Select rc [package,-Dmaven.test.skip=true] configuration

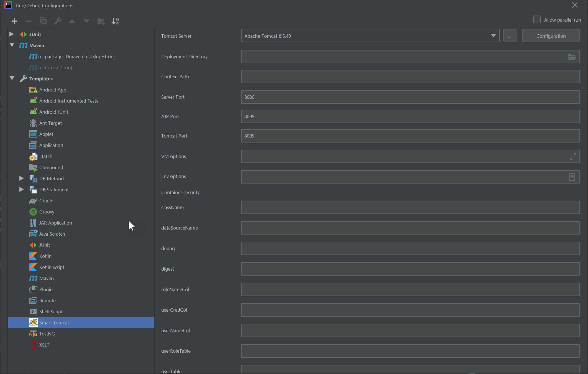click(x=76, y=57)
